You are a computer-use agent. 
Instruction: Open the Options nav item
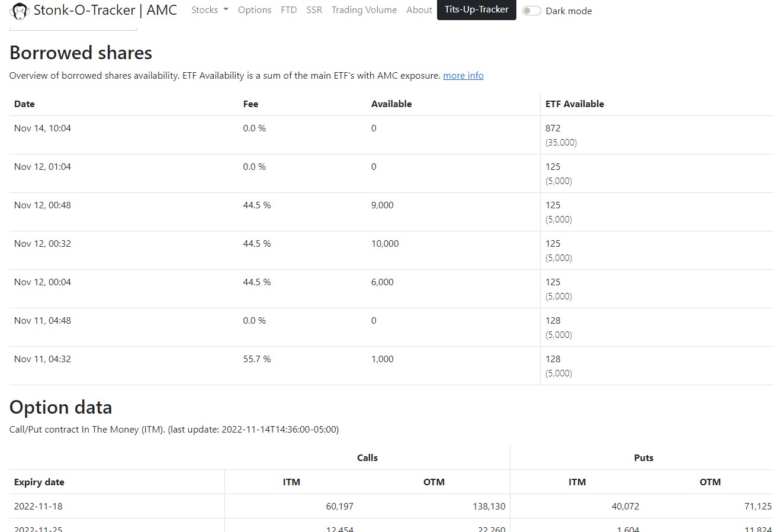(255, 10)
